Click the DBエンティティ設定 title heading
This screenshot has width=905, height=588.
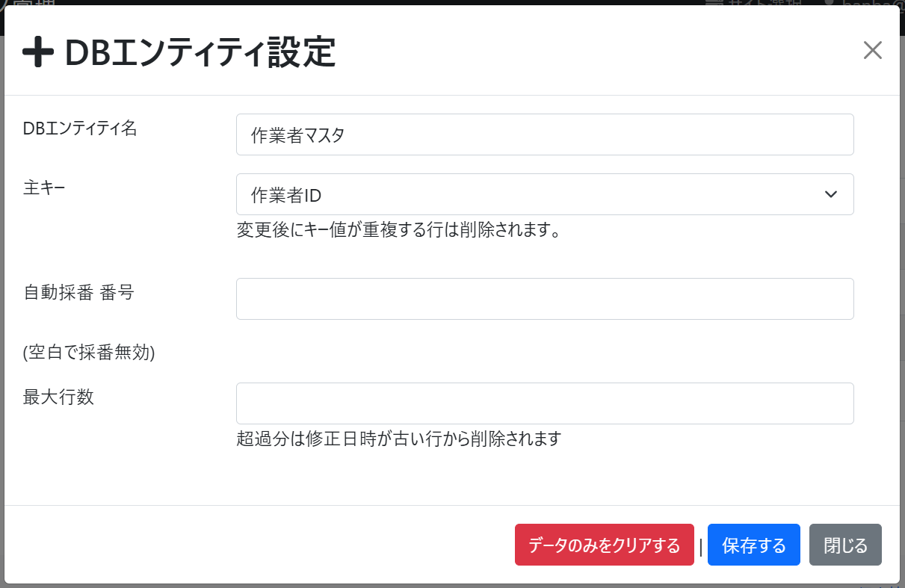[200, 53]
